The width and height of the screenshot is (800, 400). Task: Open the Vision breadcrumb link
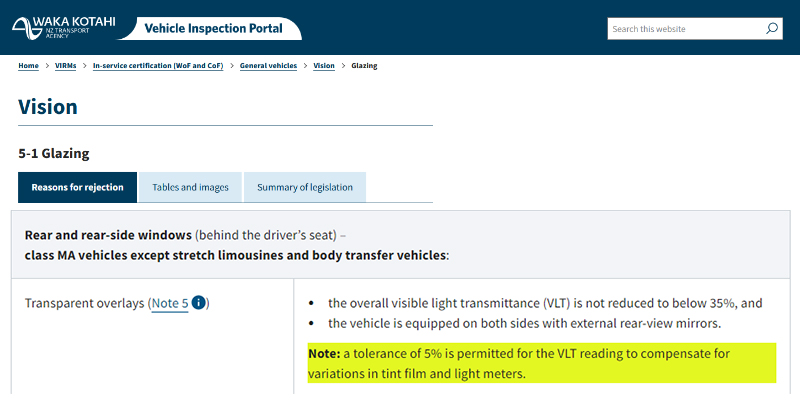tap(324, 66)
